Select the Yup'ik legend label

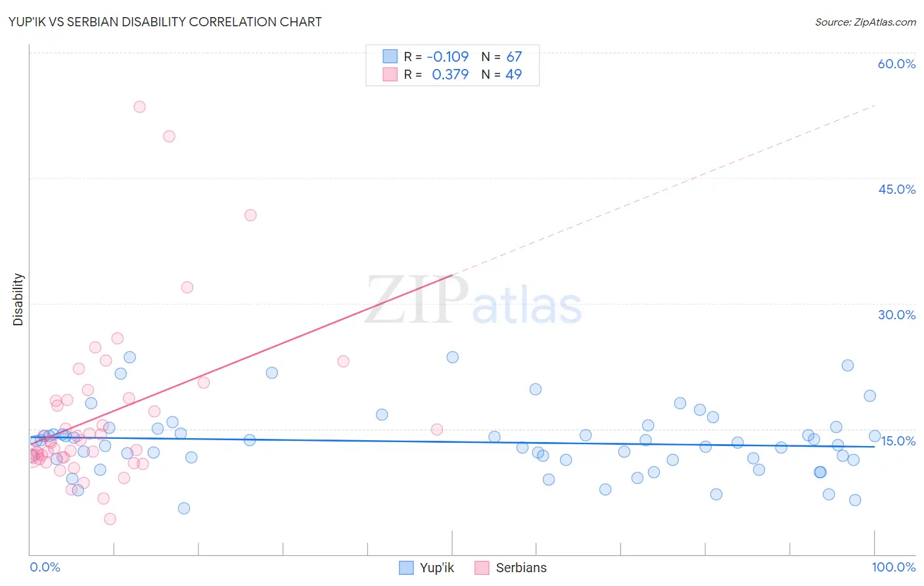pyautogui.click(x=437, y=568)
